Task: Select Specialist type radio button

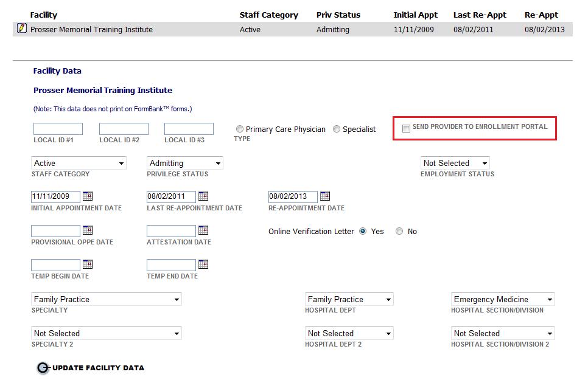Action: tap(337, 129)
